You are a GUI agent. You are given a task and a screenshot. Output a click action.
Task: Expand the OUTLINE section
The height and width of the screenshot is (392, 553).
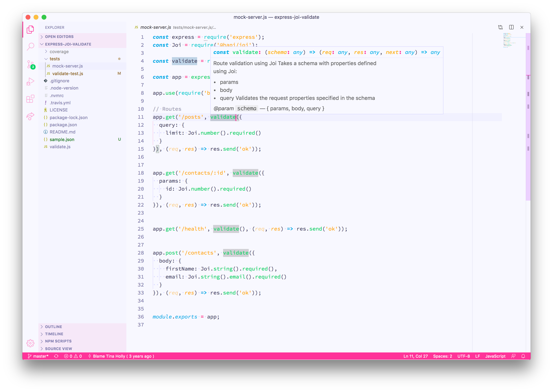(53, 327)
